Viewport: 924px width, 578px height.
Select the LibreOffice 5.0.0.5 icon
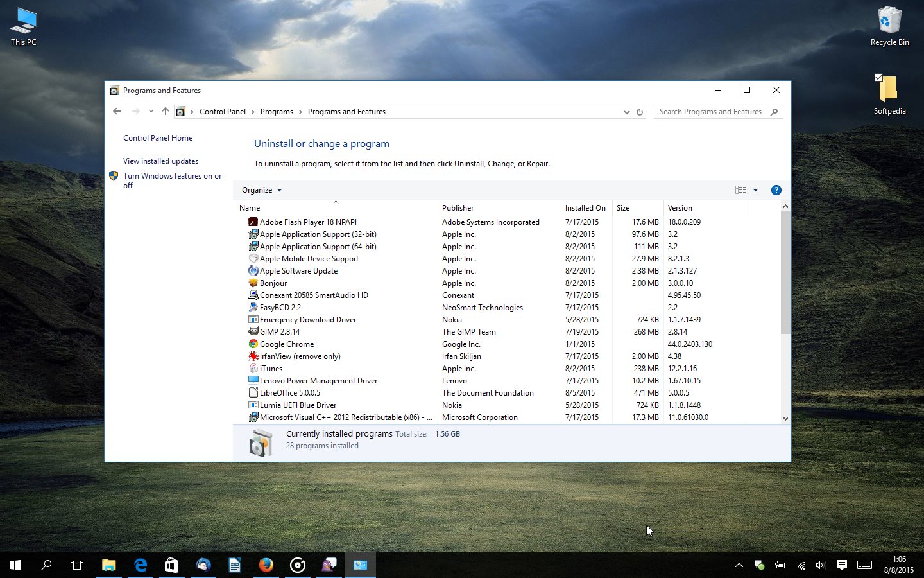tap(253, 392)
